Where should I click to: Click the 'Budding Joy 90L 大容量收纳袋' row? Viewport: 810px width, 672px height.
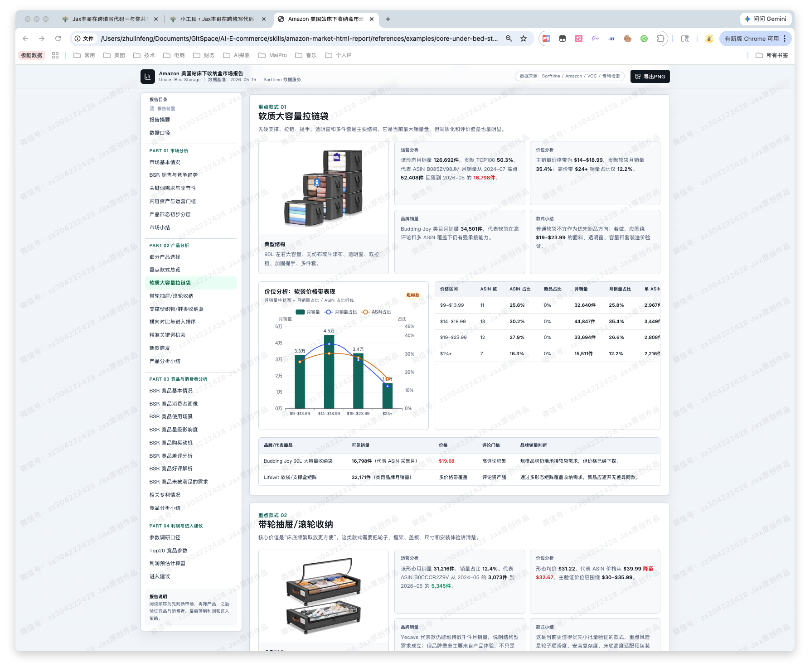[459, 461]
